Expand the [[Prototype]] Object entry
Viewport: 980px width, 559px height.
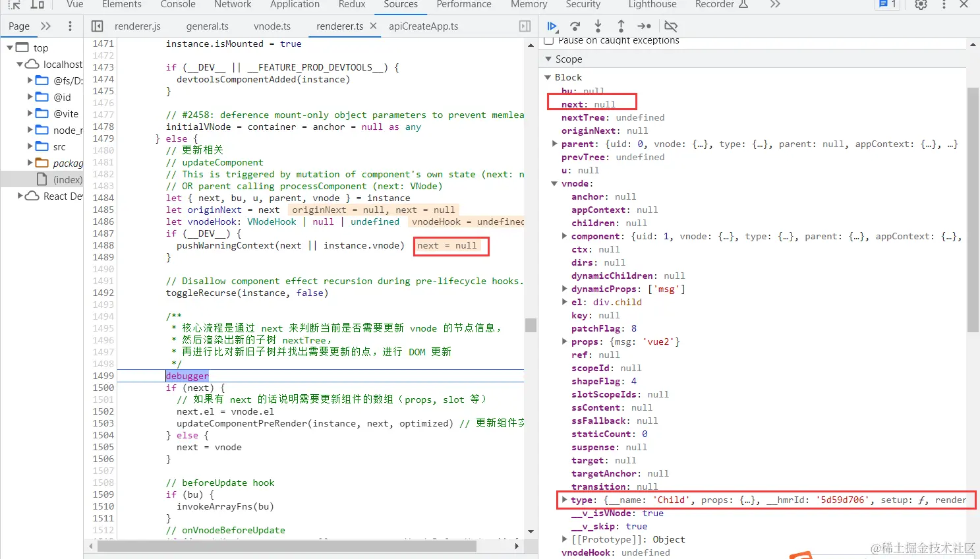click(x=565, y=539)
